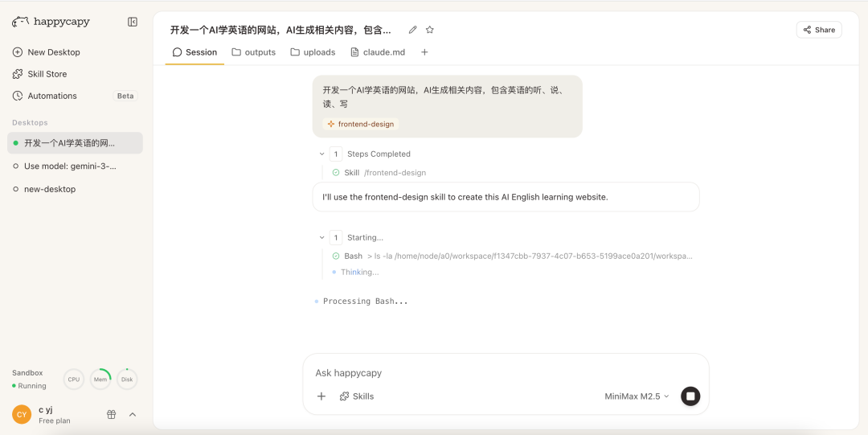View the Mem usage gauge
The width and height of the screenshot is (868, 435).
100,380
